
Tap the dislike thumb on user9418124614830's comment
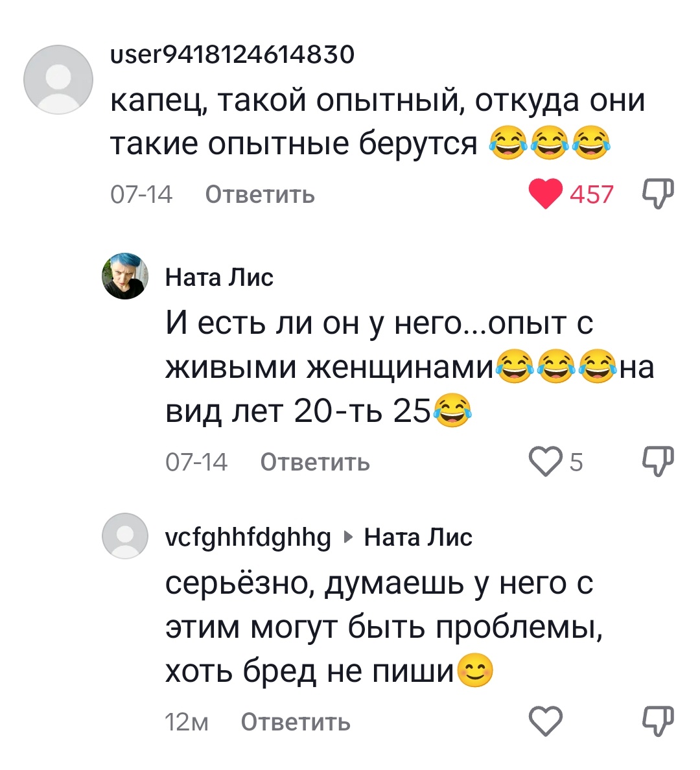point(657,192)
